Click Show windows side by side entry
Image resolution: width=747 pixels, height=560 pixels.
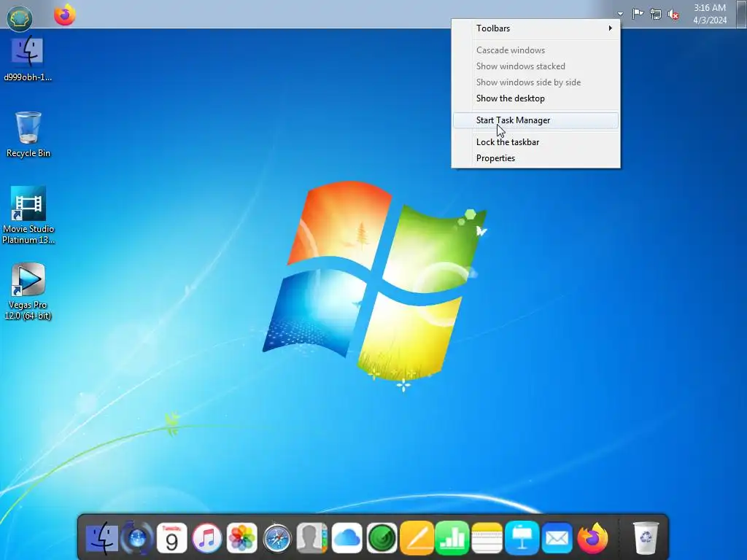click(536, 82)
